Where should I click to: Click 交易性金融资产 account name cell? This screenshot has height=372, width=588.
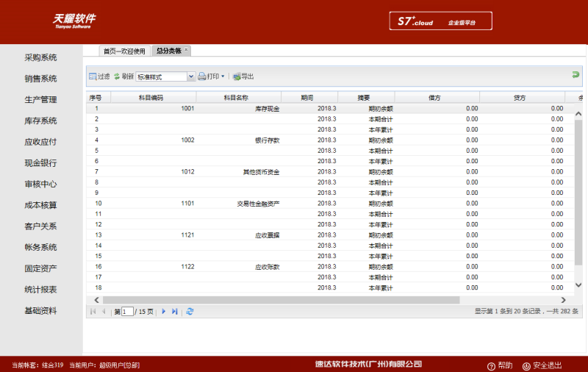tap(238, 203)
